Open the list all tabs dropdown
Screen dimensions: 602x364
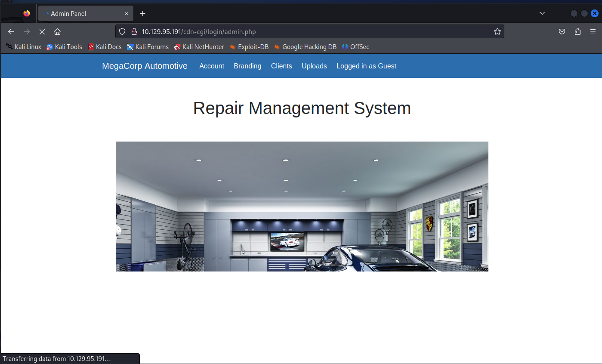pyautogui.click(x=542, y=13)
